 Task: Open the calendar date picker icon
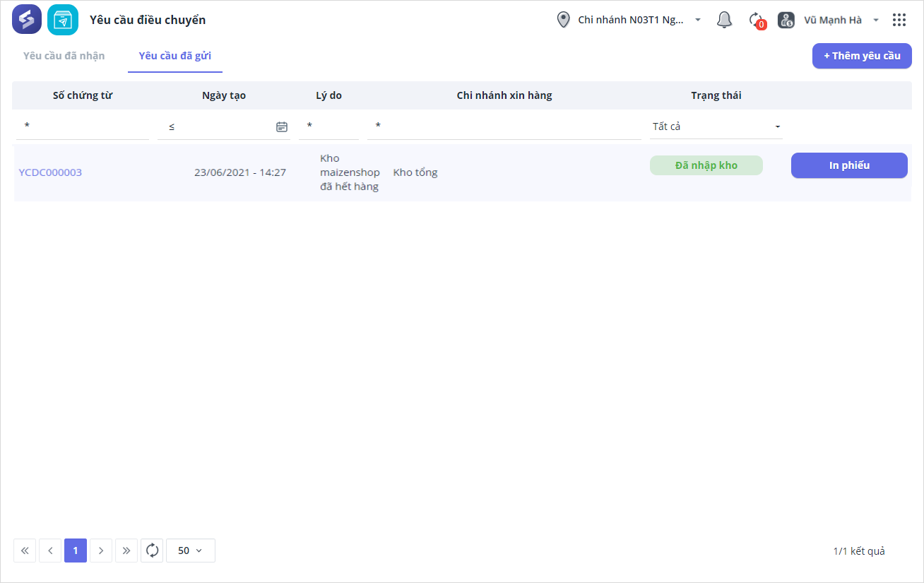[282, 127]
